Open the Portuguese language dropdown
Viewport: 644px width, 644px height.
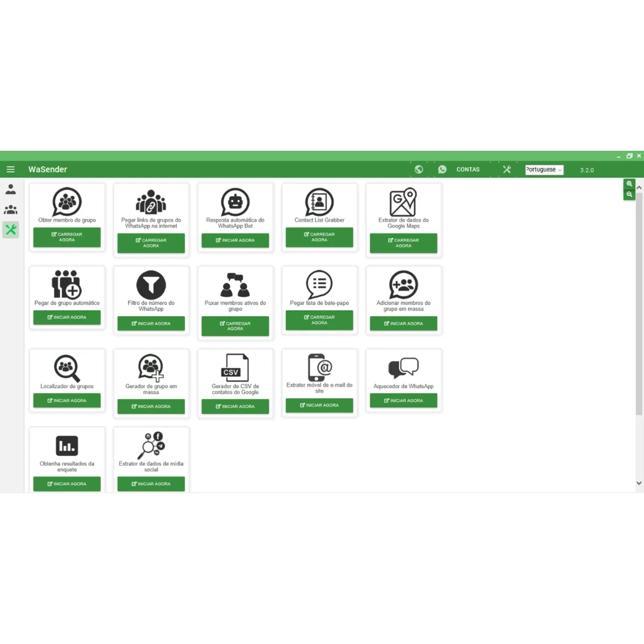point(544,170)
